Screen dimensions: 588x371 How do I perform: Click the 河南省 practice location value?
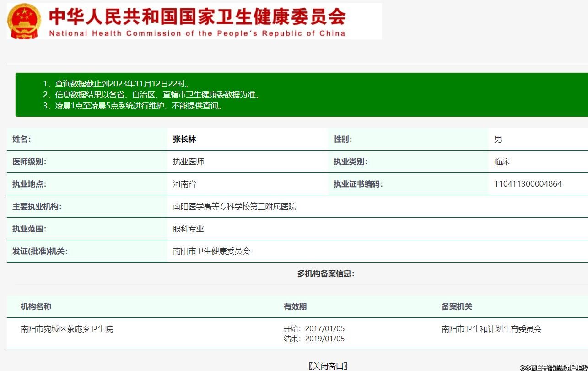click(184, 184)
